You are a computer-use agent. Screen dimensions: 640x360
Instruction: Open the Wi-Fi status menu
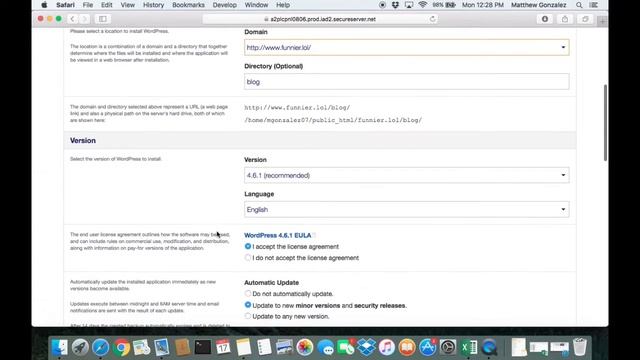click(423, 5)
